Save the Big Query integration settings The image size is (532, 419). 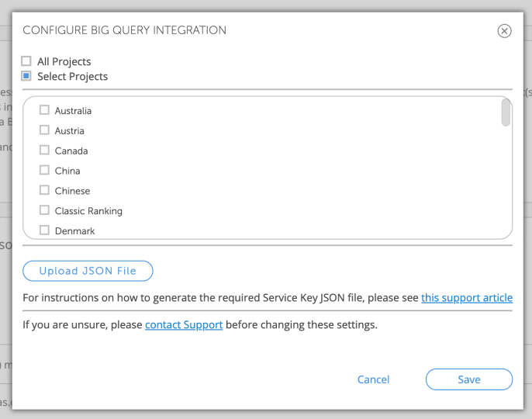click(469, 379)
